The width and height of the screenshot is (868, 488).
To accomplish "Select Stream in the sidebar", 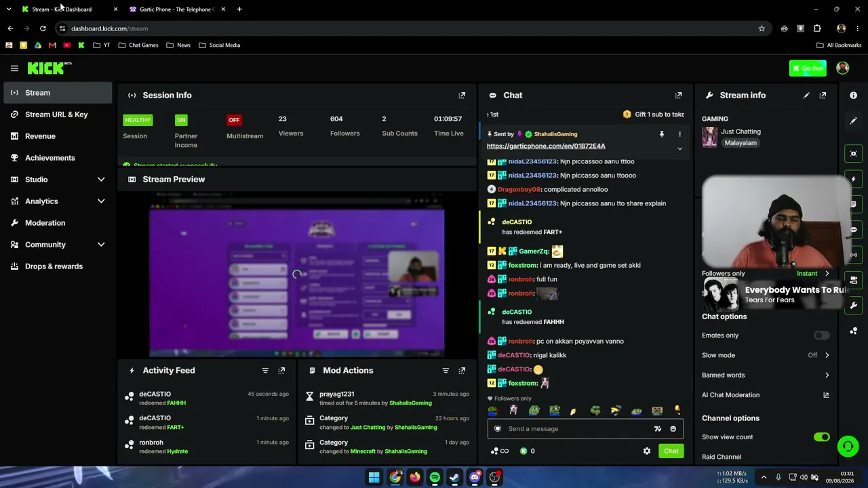I will [58, 93].
